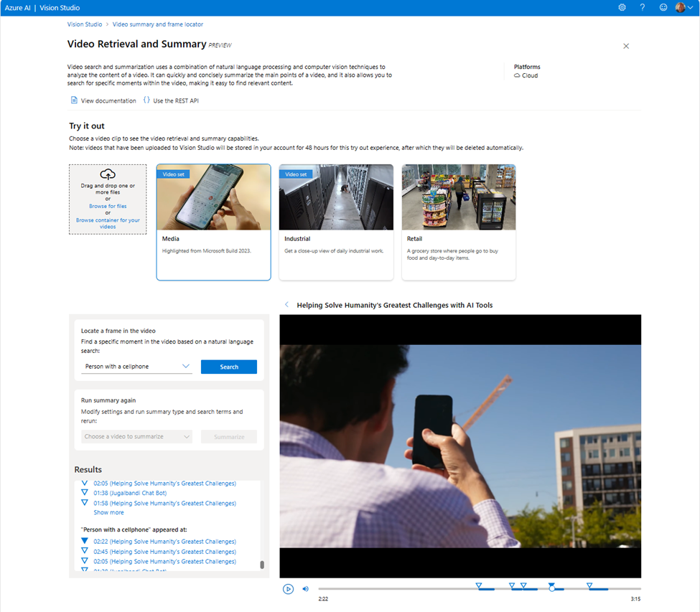Click the last timeline marker on progress bar
The width and height of the screenshot is (700, 612).
[589, 585]
